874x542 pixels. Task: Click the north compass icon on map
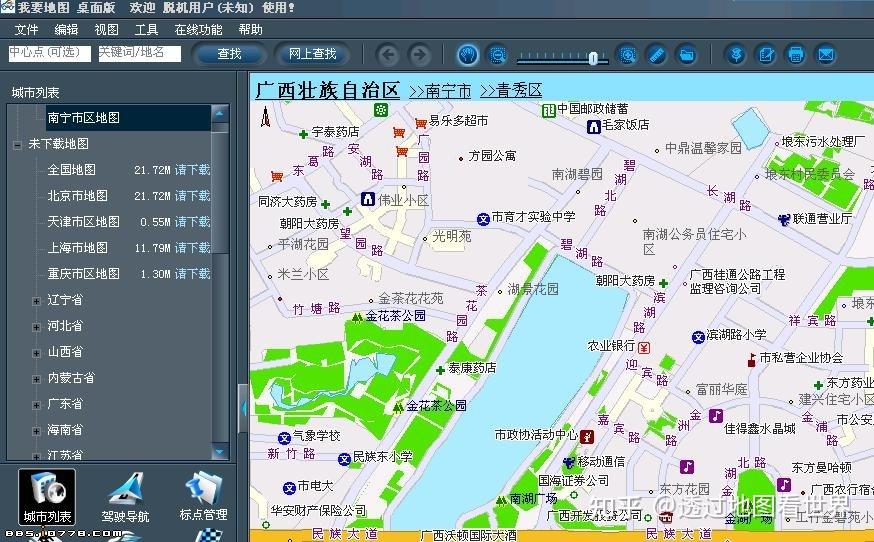pyautogui.click(x=265, y=116)
